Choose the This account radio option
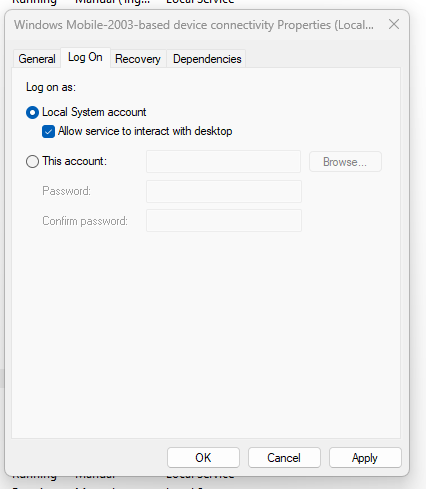The width and height of the screenshot is (426, 489). coord(32,162)
